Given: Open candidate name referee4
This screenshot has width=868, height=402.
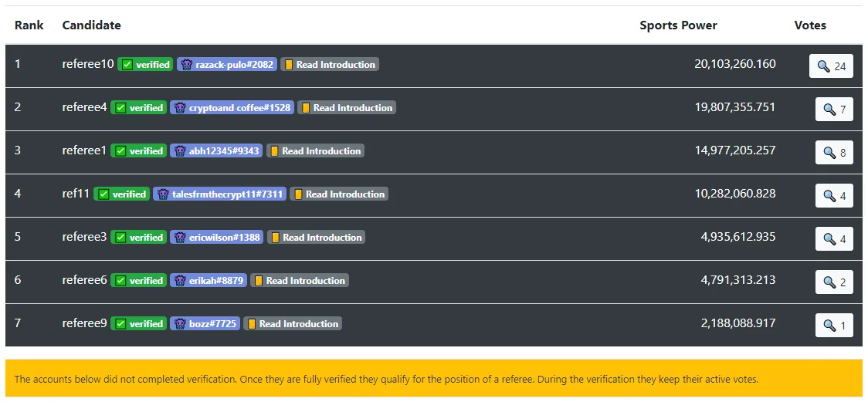Looking at the screenshot, I should click(x=85, y=107).
